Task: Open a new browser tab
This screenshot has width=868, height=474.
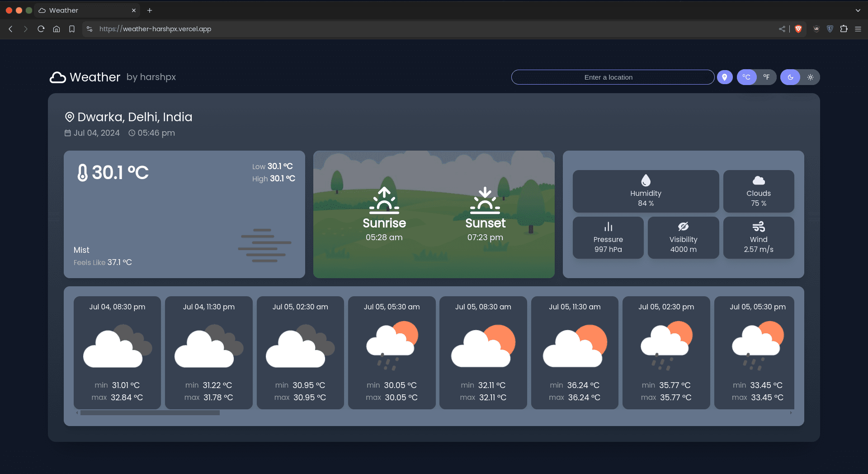Action: pos(150,10)
